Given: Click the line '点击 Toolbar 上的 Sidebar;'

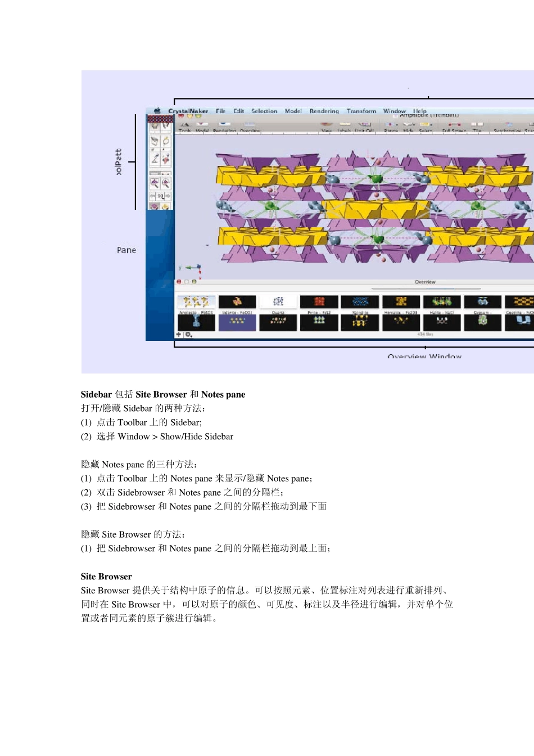Looking at the screenshot, I should click(149, 422).
